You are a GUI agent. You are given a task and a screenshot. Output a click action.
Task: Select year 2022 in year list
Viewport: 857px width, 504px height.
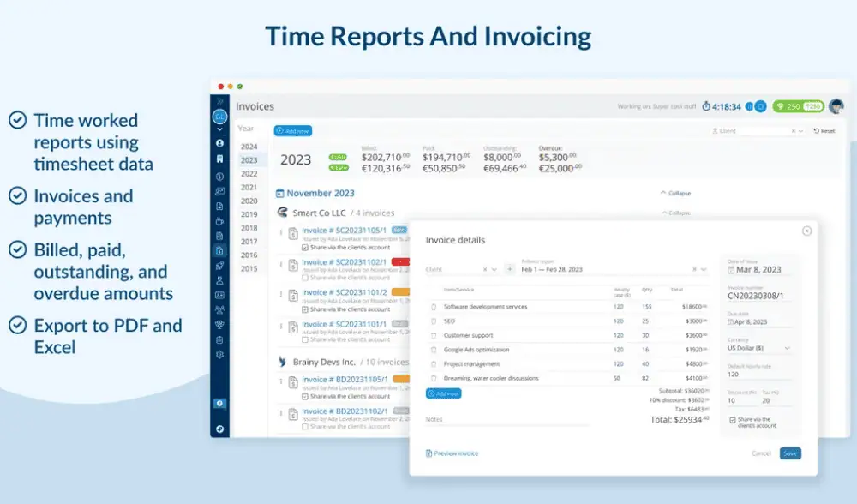[249, 173]
